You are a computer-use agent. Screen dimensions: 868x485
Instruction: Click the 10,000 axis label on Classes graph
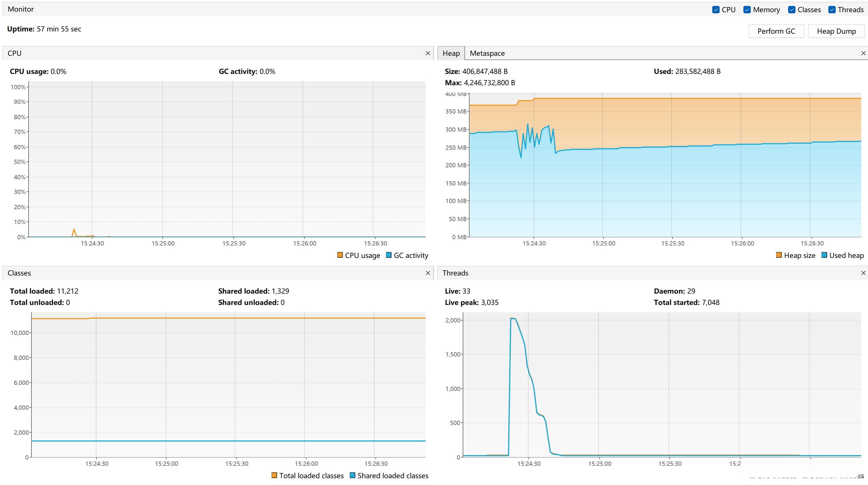[20, 333]
